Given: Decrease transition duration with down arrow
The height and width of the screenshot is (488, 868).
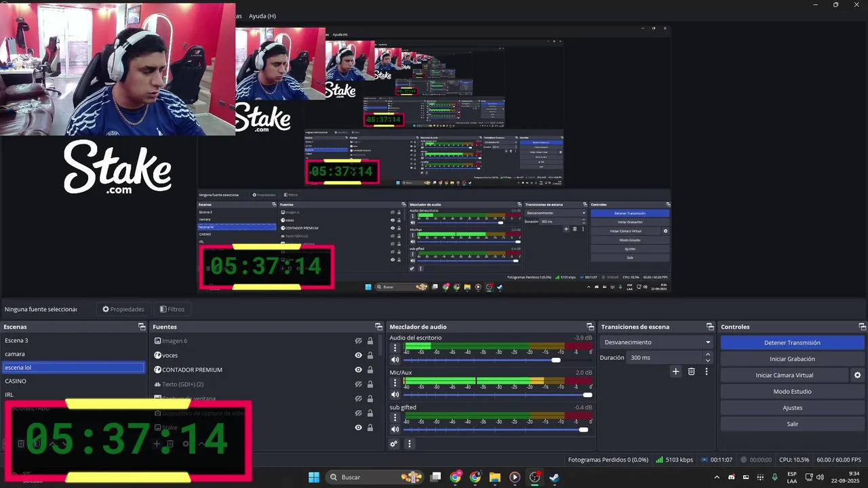Looking at the screenshot, I should click(708, 361).
